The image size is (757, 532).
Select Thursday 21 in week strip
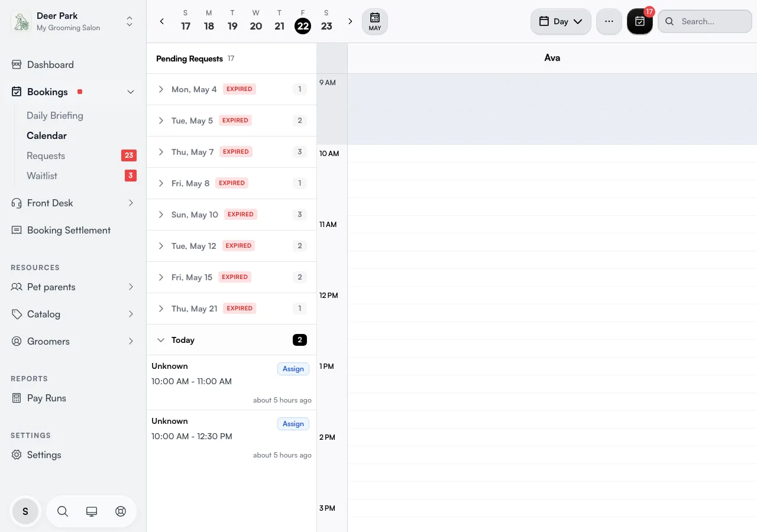tap(280, 21)
